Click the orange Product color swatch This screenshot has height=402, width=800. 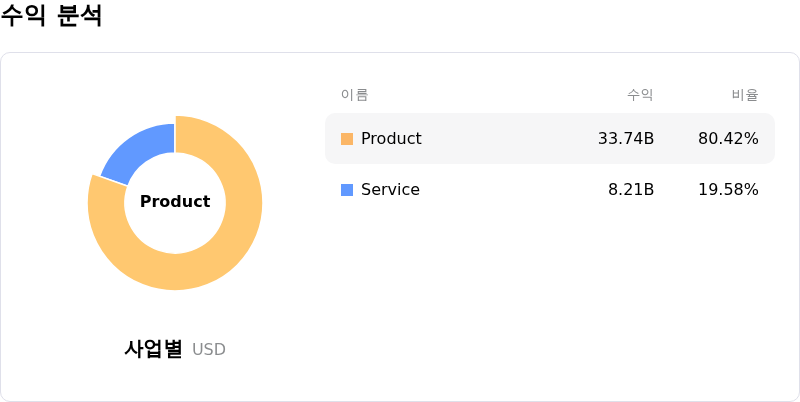pyautogui.click(x=347, y=139)
